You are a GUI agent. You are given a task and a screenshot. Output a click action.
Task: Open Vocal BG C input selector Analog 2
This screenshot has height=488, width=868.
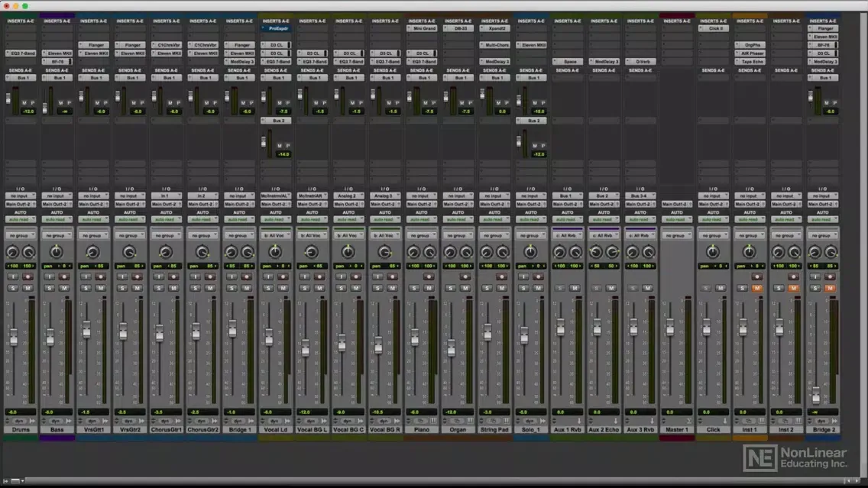click(x=348, y=196)
